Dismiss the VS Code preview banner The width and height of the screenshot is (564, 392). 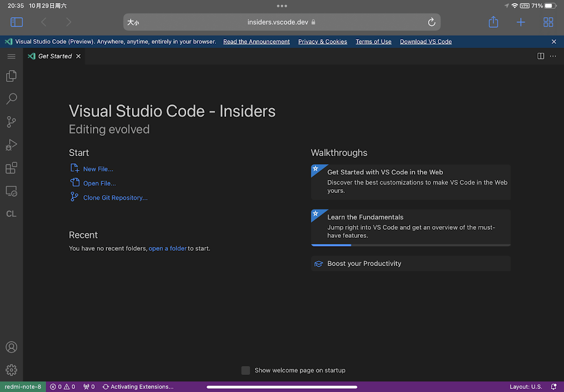coord(554,42)
